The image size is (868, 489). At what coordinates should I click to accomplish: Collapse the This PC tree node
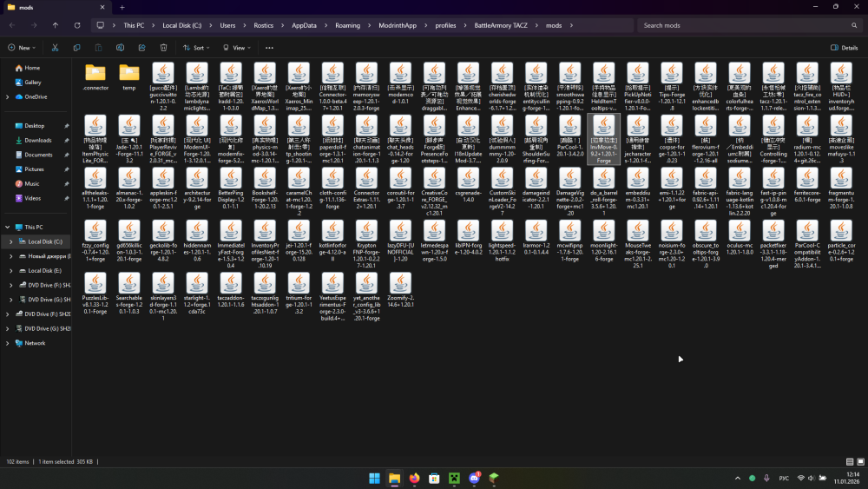(7, 227)
